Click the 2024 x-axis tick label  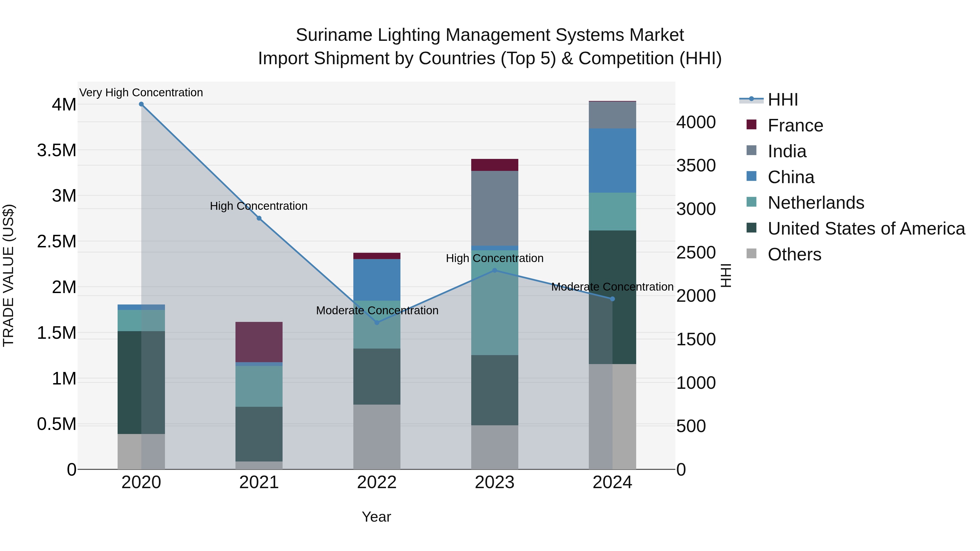[x=612, y=482]
